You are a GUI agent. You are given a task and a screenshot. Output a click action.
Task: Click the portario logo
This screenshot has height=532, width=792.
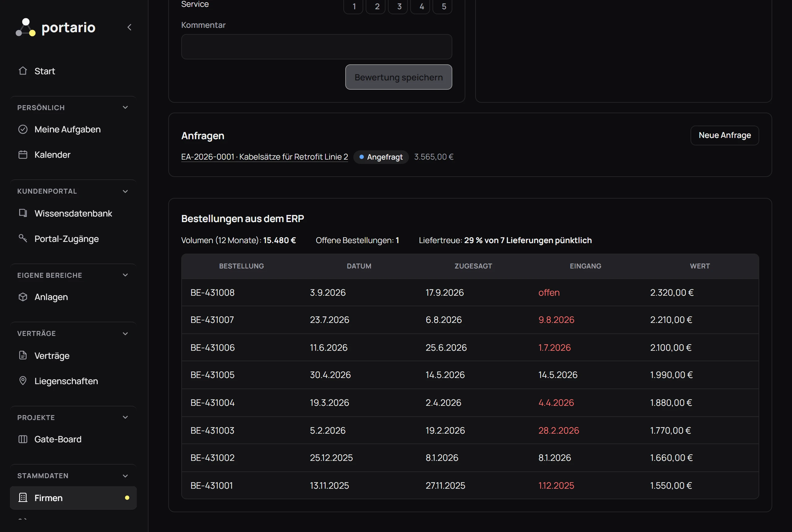click(56, 27)
